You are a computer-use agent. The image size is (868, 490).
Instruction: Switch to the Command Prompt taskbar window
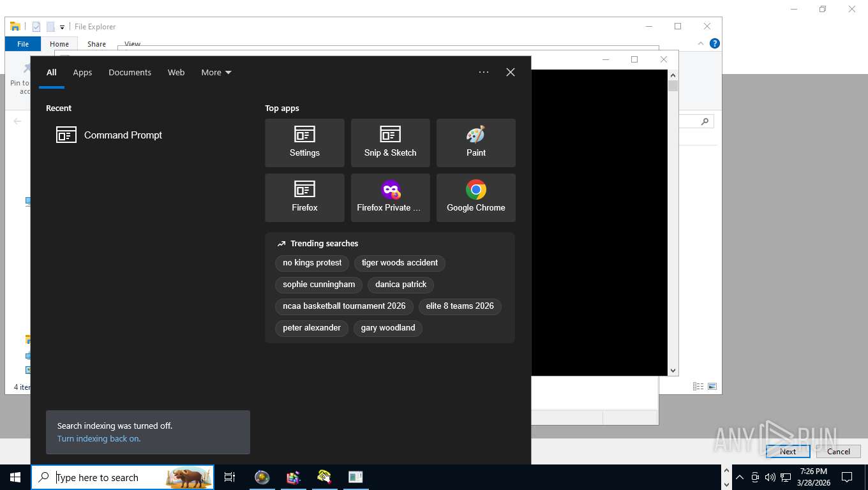click(x=355, y=477)
